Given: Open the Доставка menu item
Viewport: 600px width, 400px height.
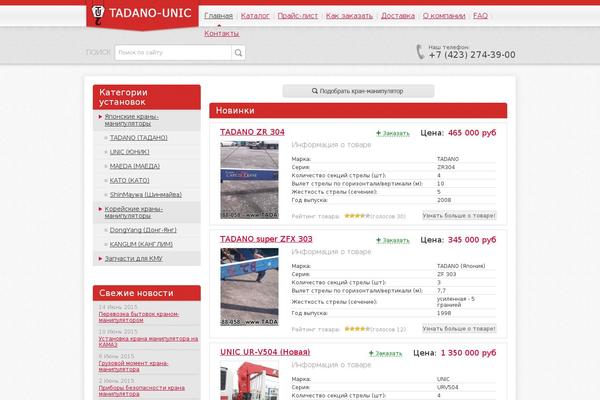Looking at the screenshot, I should point(398,16).
